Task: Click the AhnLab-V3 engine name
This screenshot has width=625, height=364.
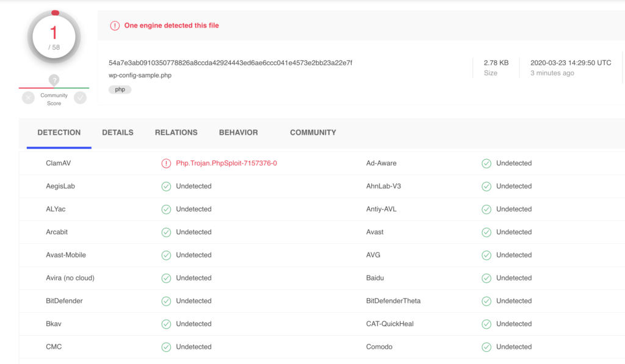Action: coord(383,187)
